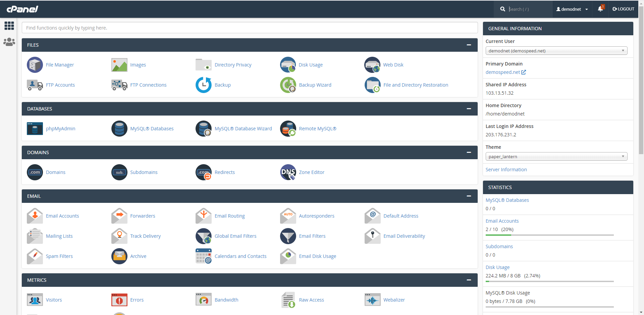
Task: Open Disk Usage statistics link
Action: point(497,267)
